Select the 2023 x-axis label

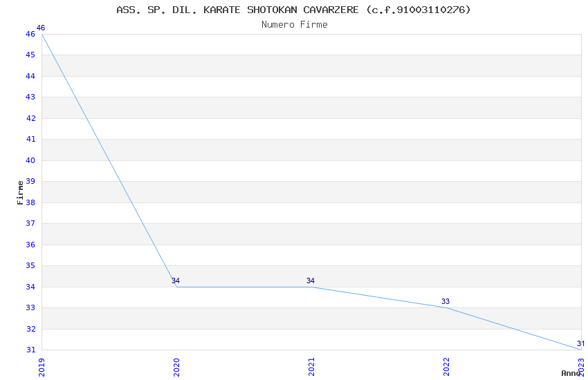tap(581, 368)
